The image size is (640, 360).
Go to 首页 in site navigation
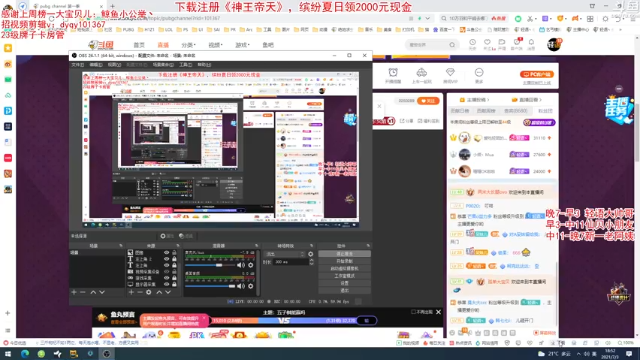pos(139,45)
